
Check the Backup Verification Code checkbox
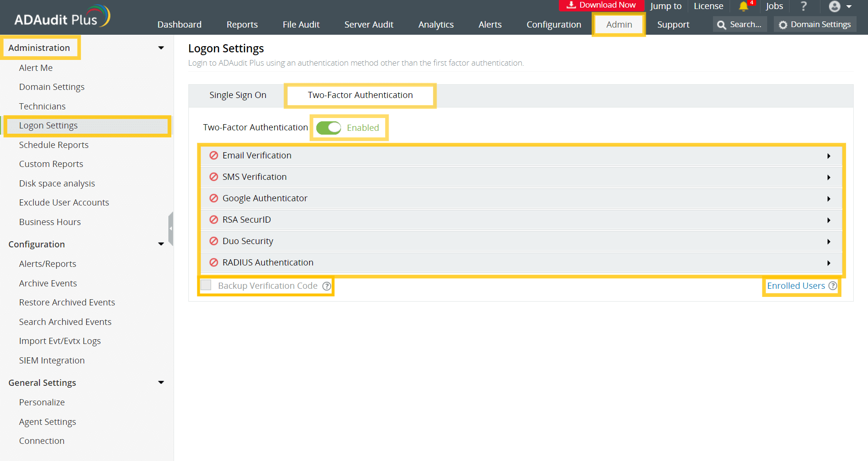tap(206, 285)
